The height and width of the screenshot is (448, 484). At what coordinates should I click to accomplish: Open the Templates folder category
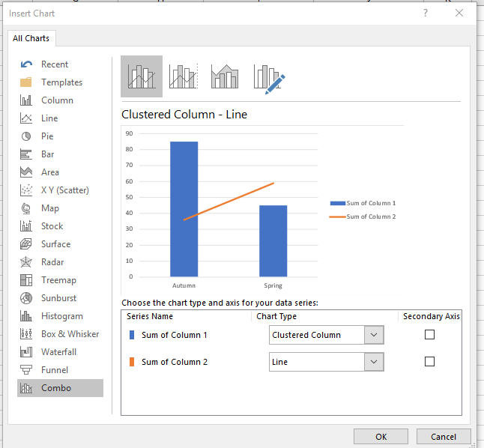(x=60, y=82)
